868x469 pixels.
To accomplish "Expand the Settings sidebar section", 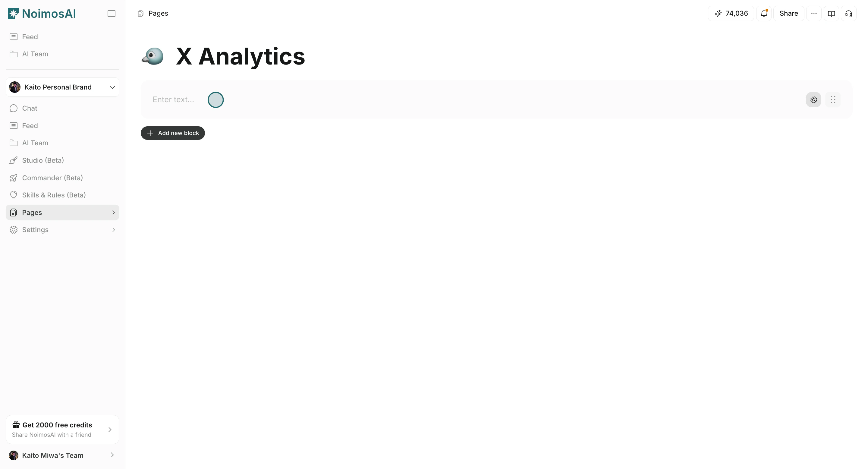I will pos(62,229).
